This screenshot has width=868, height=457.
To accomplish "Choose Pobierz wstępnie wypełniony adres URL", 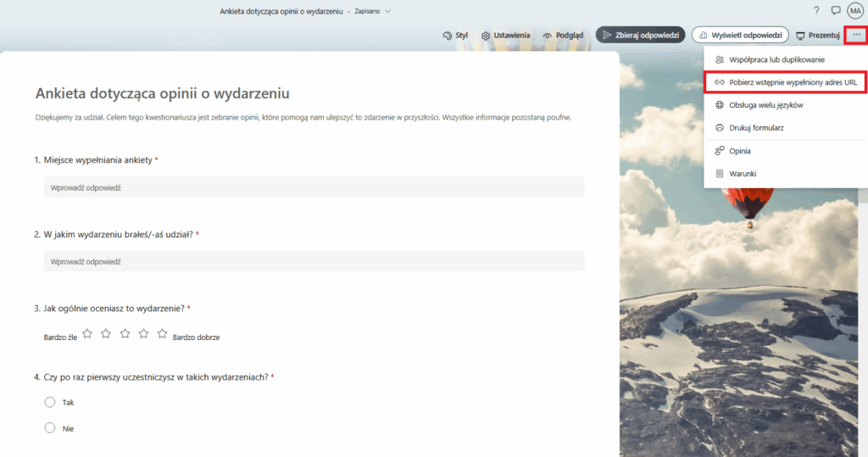I will pos(786,82).
